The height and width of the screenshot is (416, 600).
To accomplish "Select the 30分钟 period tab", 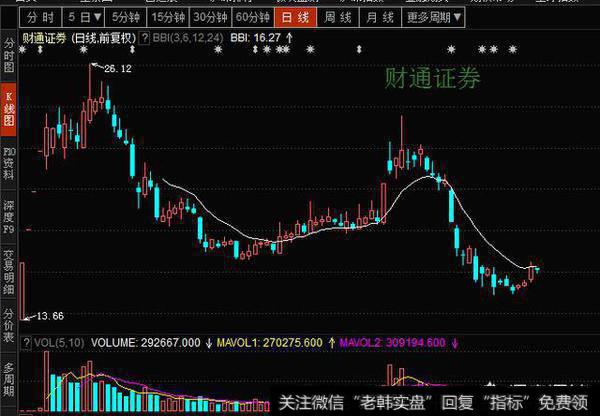I will [210, 17].
